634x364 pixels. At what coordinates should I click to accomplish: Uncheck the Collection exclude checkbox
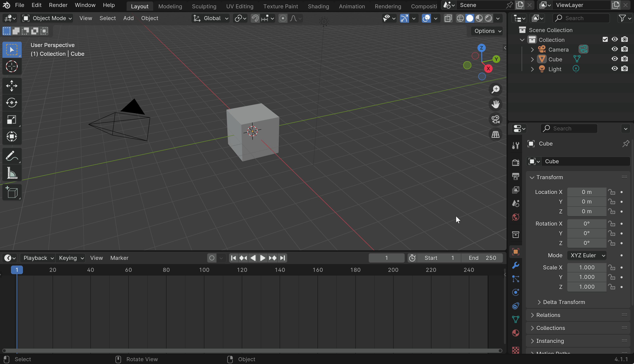(x=605, y=39)
